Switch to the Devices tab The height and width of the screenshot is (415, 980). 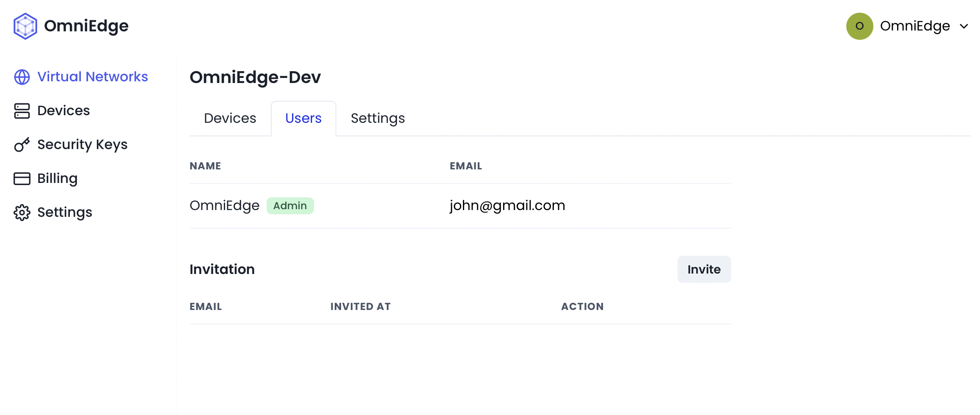(x=230, y=118)
